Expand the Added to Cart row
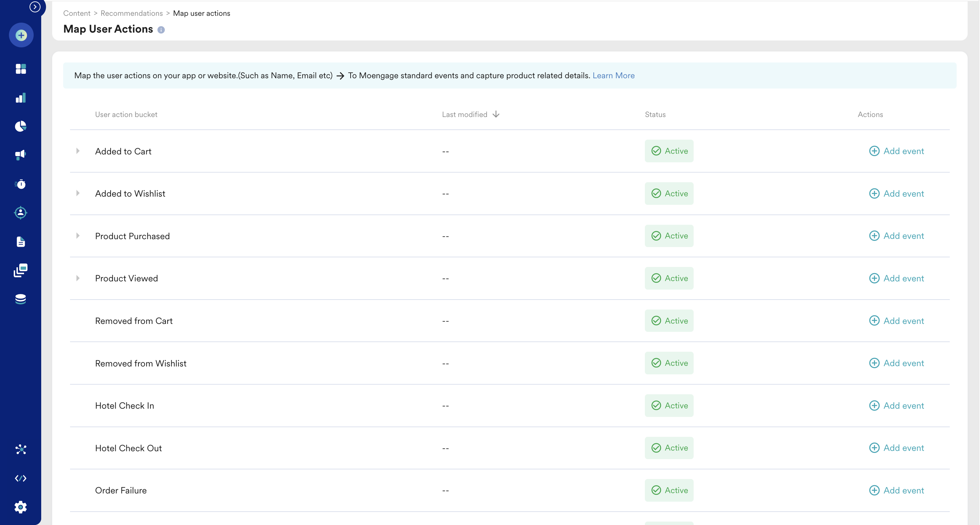Image resolution: width=980 pixels, height=525 pixels. [x=79, y=151]
